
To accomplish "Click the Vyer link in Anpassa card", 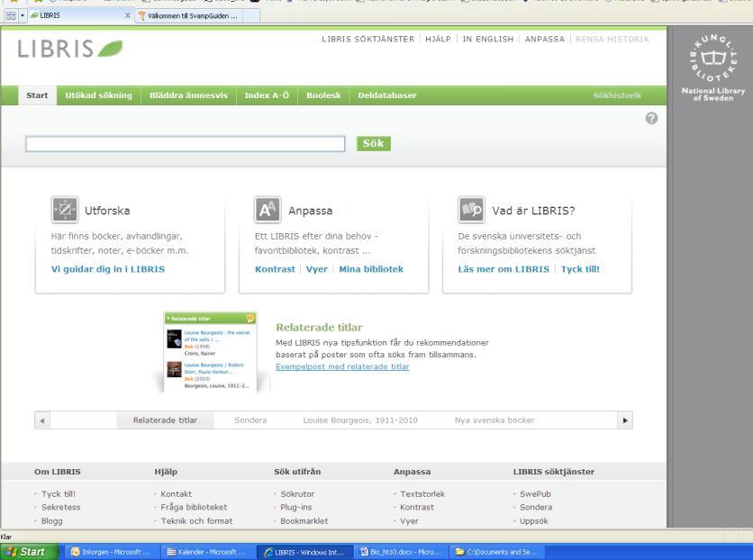I will click(x=317, y=269).
